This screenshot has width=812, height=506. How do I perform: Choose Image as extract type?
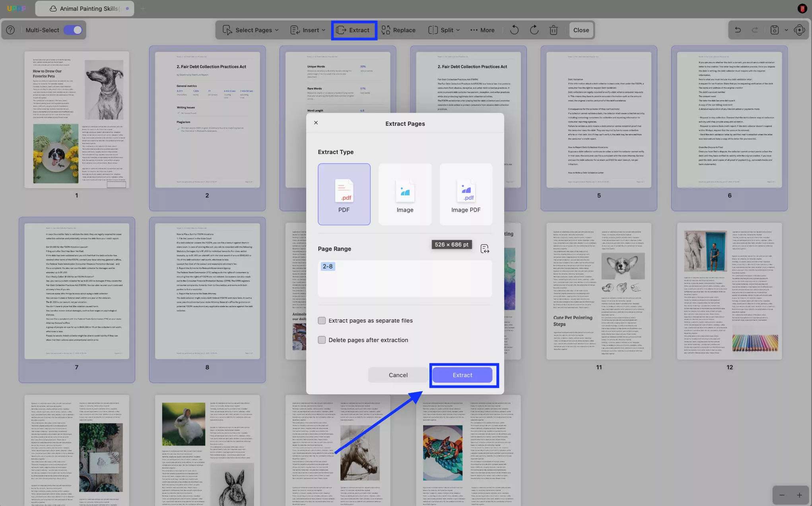click(405, 194)
